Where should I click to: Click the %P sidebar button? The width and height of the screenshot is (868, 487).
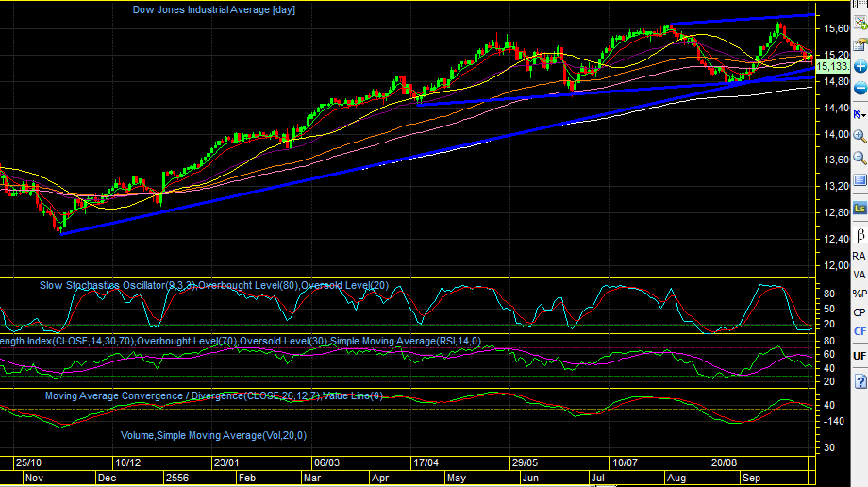tap(860, 294)
